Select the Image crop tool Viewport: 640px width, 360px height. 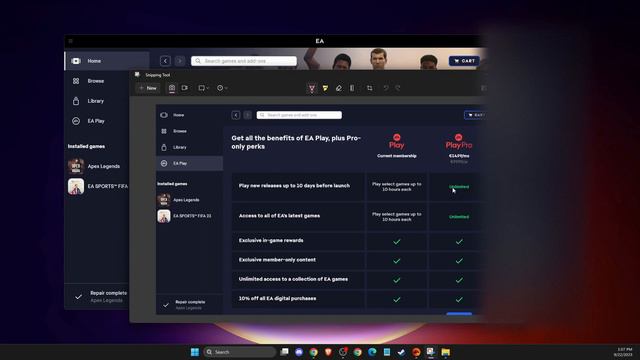coord(369,88)
